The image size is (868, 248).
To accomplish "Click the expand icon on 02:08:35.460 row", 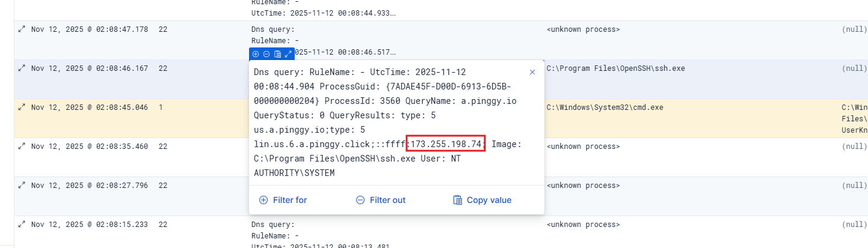I will click(x=22, y=146).
